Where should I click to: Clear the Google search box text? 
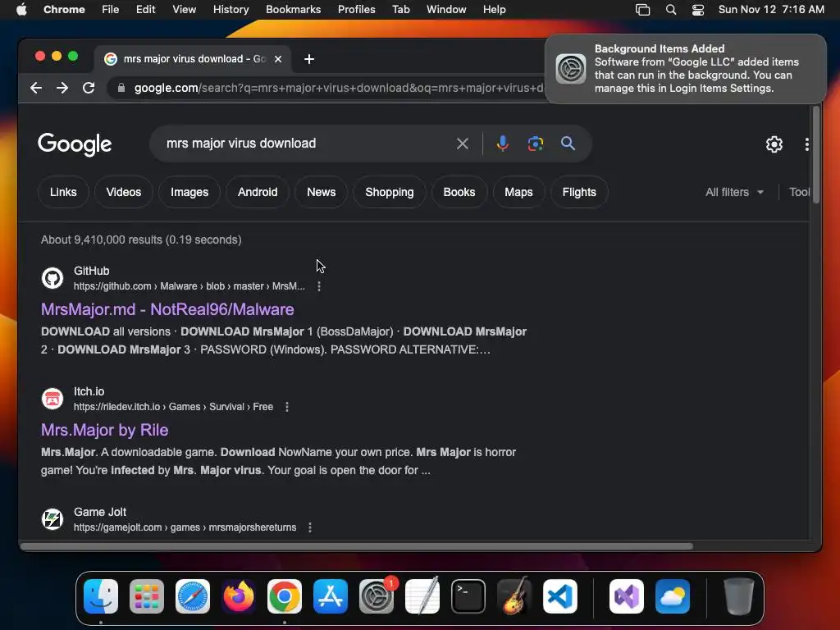click(x=463, y=144)
